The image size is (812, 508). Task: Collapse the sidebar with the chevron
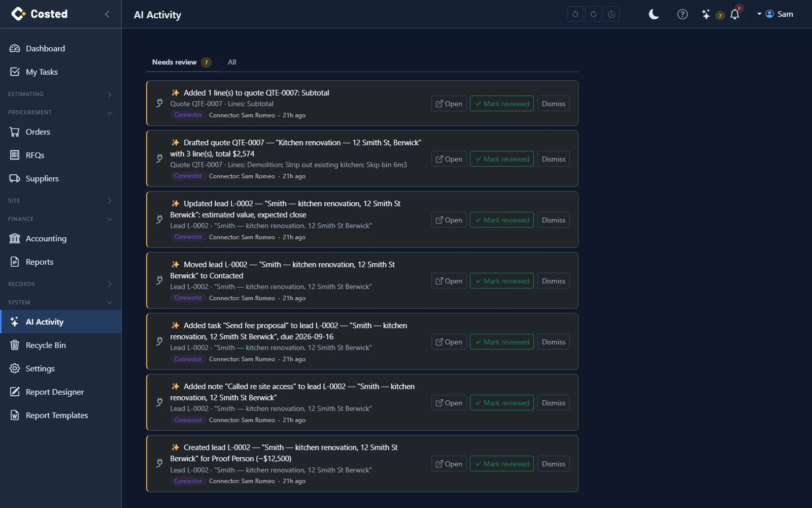107,14
